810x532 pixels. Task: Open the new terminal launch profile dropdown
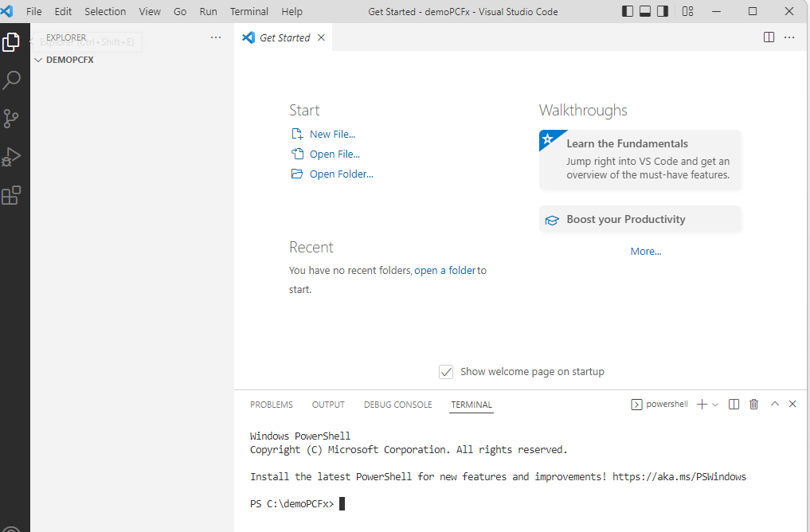(715, 405)
